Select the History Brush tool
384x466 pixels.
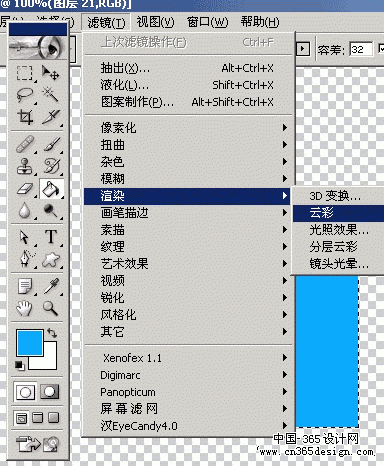click(51, 166)
